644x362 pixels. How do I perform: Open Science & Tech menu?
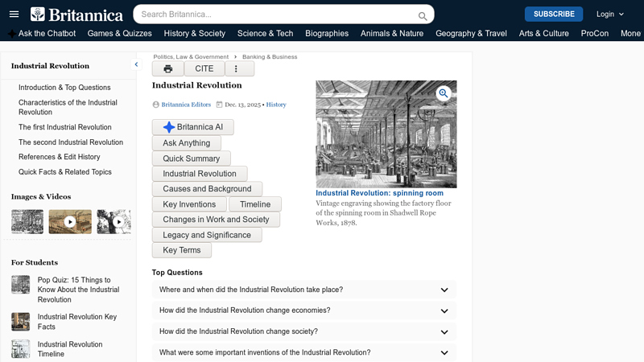click(266, 33)
